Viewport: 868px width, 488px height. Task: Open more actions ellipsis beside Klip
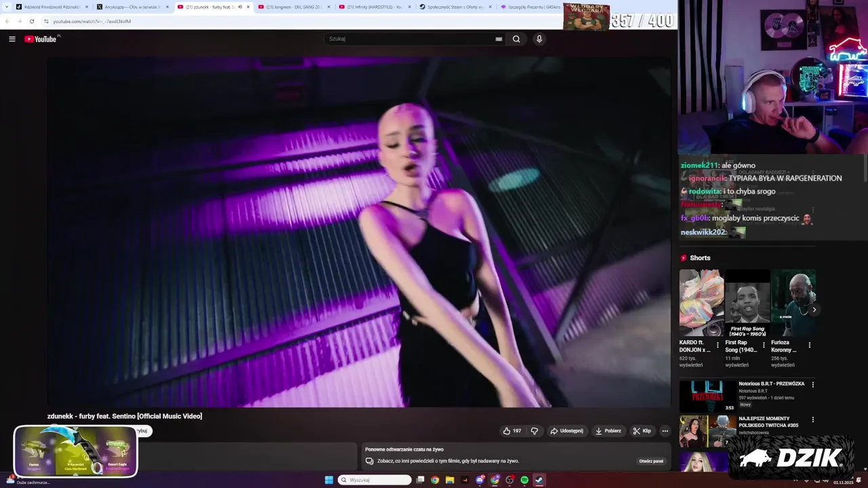(x=665, y=431)
